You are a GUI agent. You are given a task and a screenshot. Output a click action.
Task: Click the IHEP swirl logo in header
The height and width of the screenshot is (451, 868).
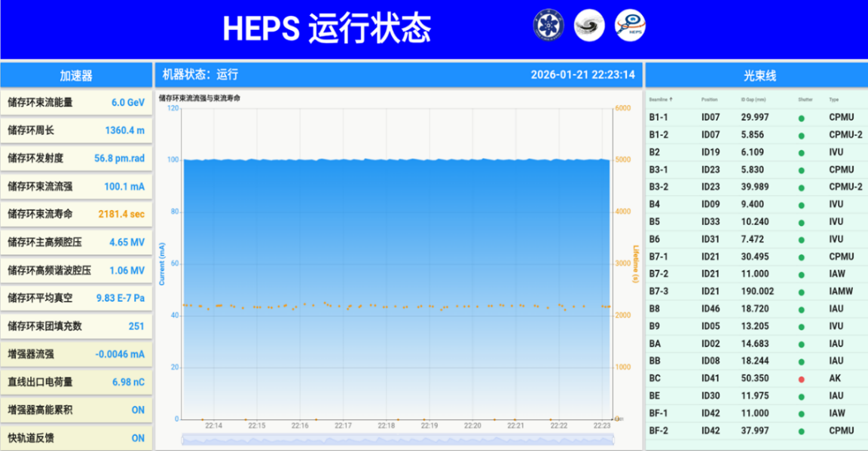[589, 25]
